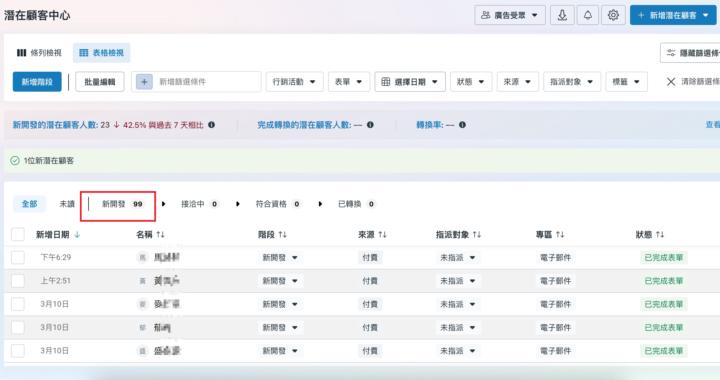
Task: Open the 標籤 filter dropdown
Action: [626, 82]
